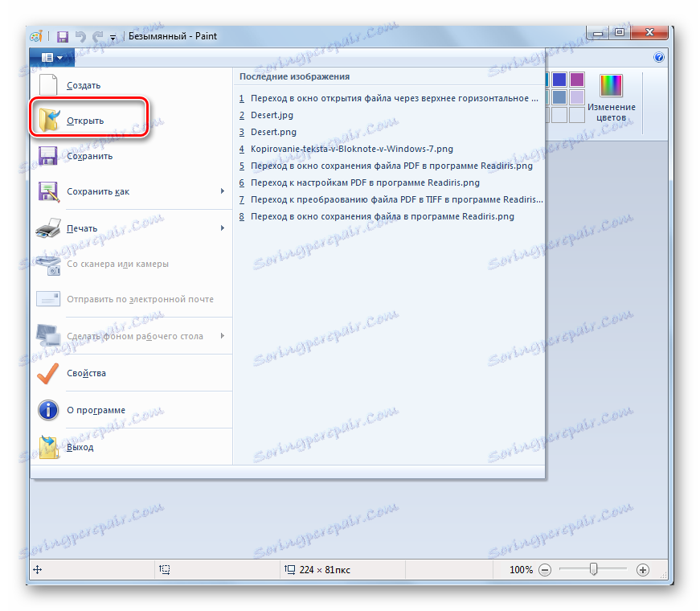Click the Save icon in quick access toolbar
700x611 pixels.
tap(63, 37)
